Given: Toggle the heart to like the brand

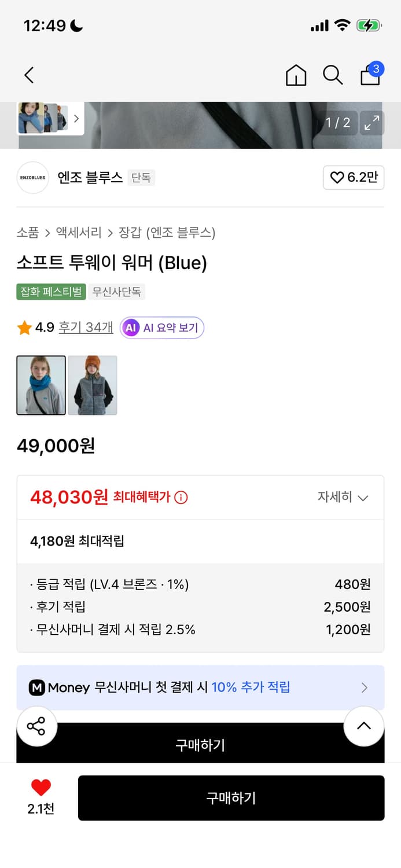Looking at the screenshot, I should point(354,178).
